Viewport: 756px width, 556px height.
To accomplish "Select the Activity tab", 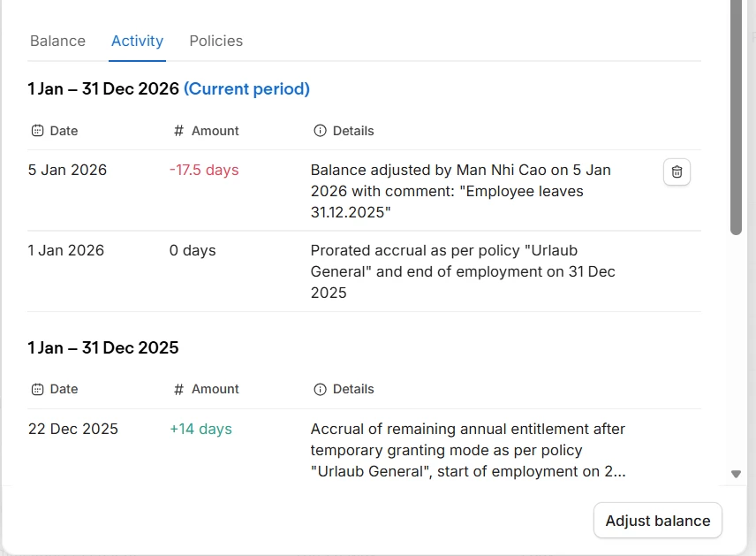I will click(x=137, y=41).
